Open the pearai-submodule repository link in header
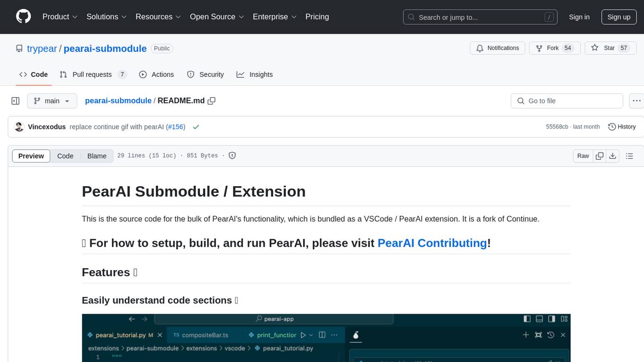The height and width of the screenshot is (362, 644). [x=105, y=48]
